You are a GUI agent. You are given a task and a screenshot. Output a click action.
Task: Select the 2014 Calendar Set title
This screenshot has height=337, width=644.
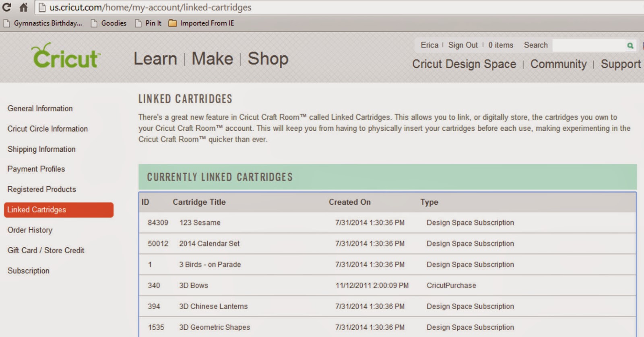click(x=209, y=244)
